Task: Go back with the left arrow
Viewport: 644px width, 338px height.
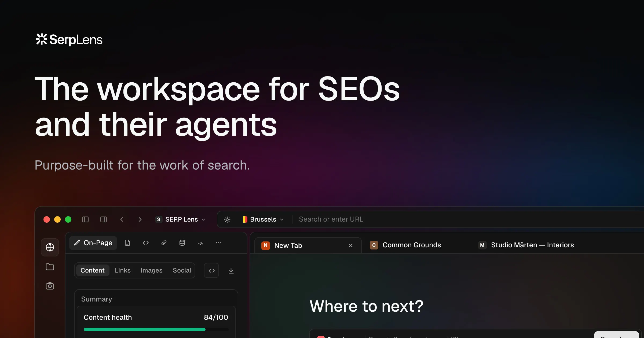Action: point(122,219)
